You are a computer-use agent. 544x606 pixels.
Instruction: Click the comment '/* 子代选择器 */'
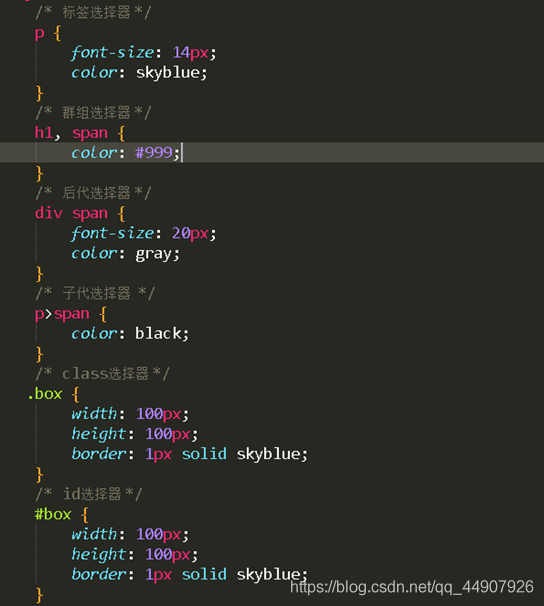(x=95, y=293)
